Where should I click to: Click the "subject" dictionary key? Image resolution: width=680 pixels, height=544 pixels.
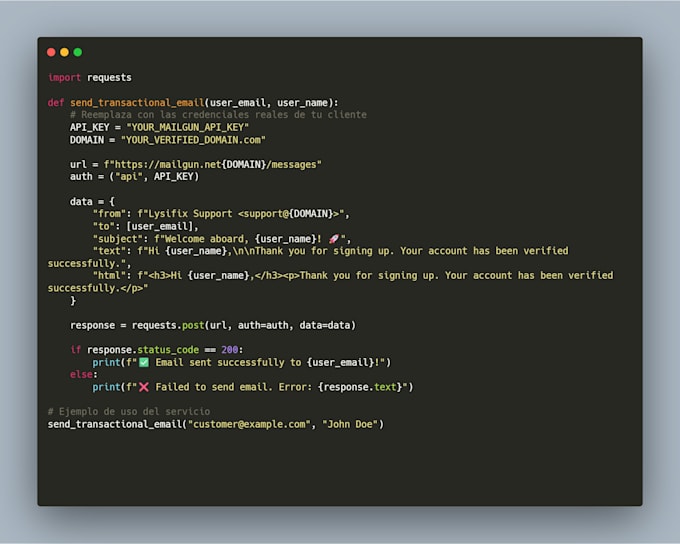point(118,239)
